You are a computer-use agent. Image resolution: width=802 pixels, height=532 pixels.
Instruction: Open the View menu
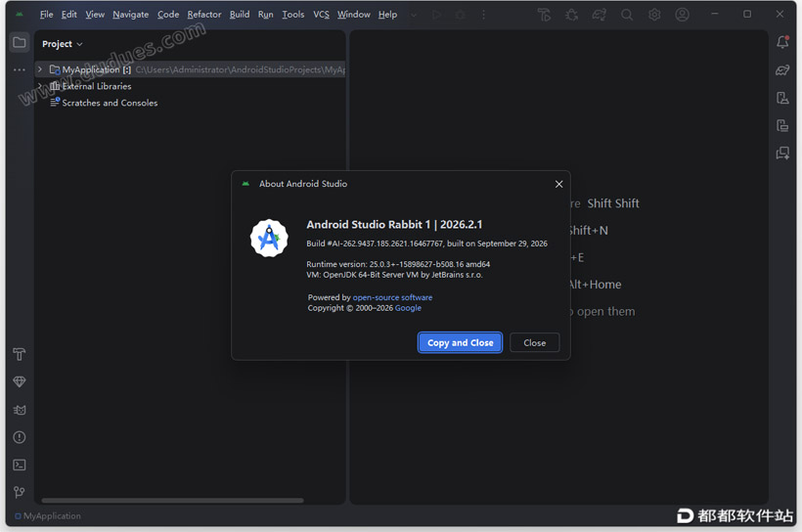(95, 15)
